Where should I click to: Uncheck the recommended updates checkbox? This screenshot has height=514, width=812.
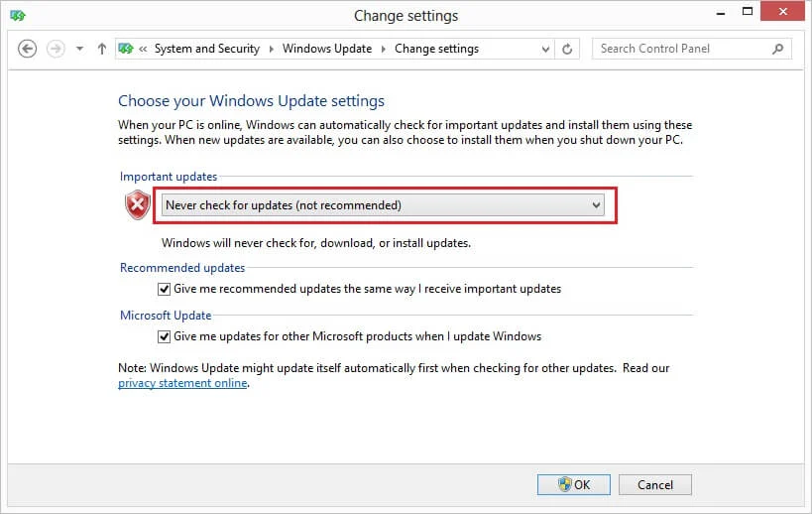(164, 289)
